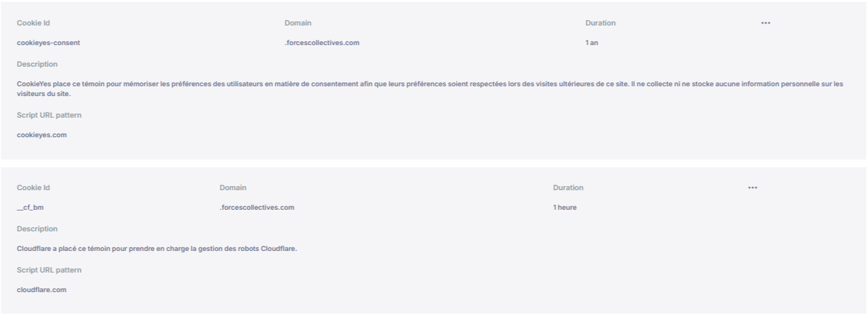Click the Description label above the CookieYes text

37,64
